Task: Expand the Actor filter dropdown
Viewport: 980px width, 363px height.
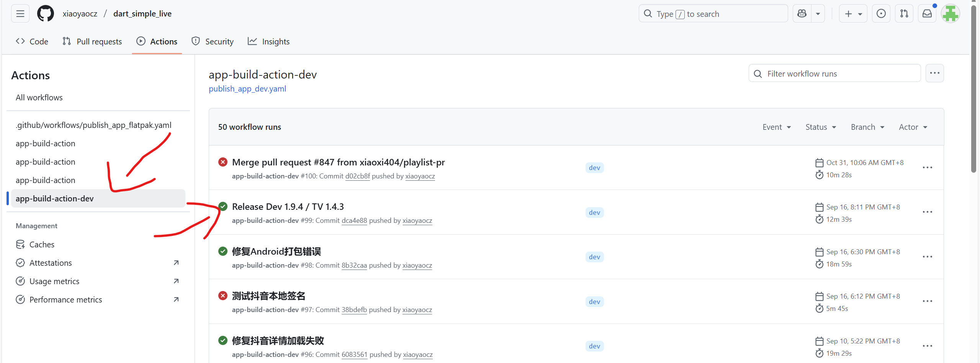Action: [x=913, y=127]
